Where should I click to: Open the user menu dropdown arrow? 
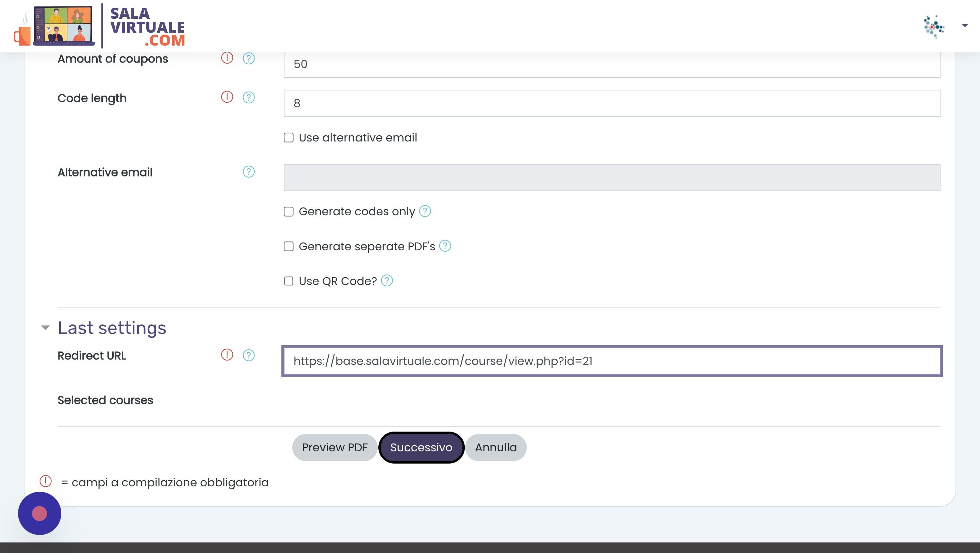964,26
